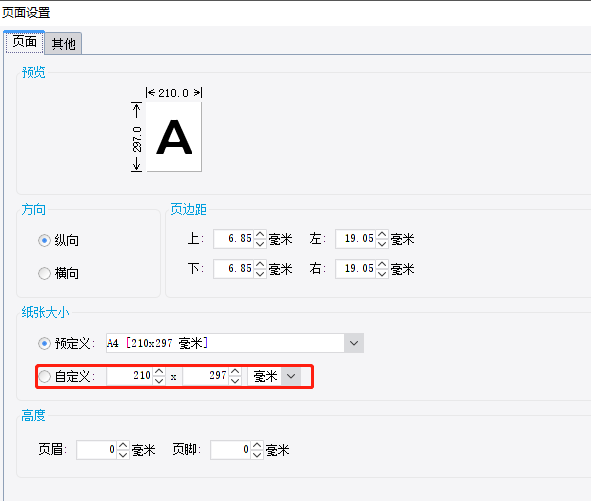
Task: Click the 左 left margin input field
Action: [x=355, y=239]
